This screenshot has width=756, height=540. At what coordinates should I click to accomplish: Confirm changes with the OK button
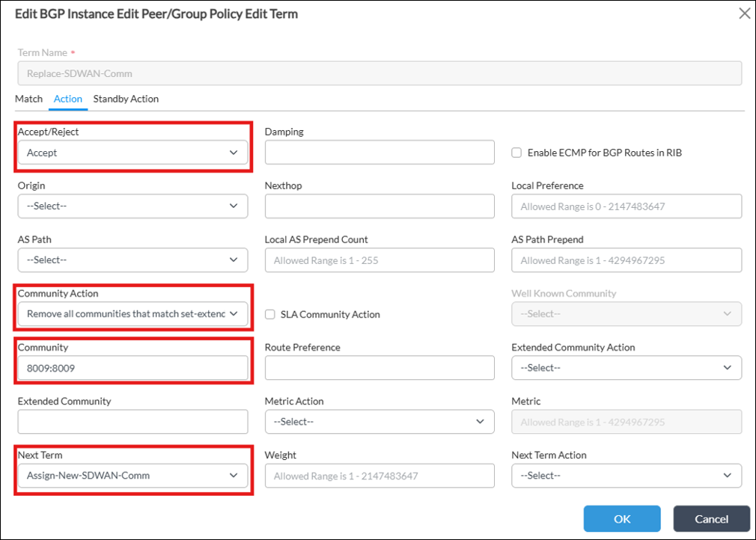[x=622, y=519]
